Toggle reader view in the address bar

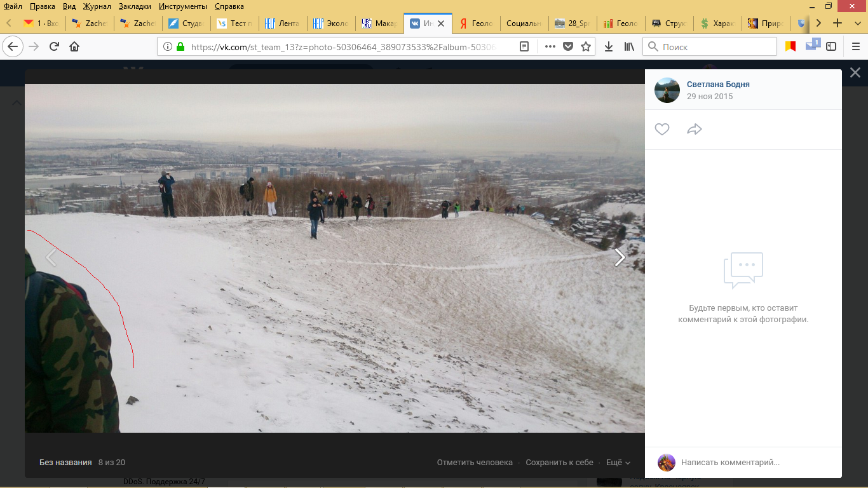click(x=524, y=46)
